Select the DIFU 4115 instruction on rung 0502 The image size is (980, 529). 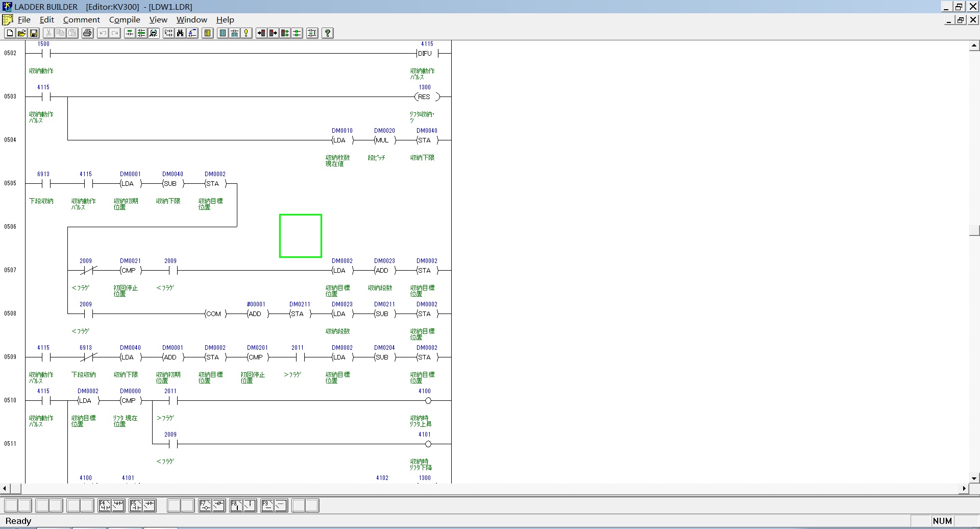coord(425,53)
